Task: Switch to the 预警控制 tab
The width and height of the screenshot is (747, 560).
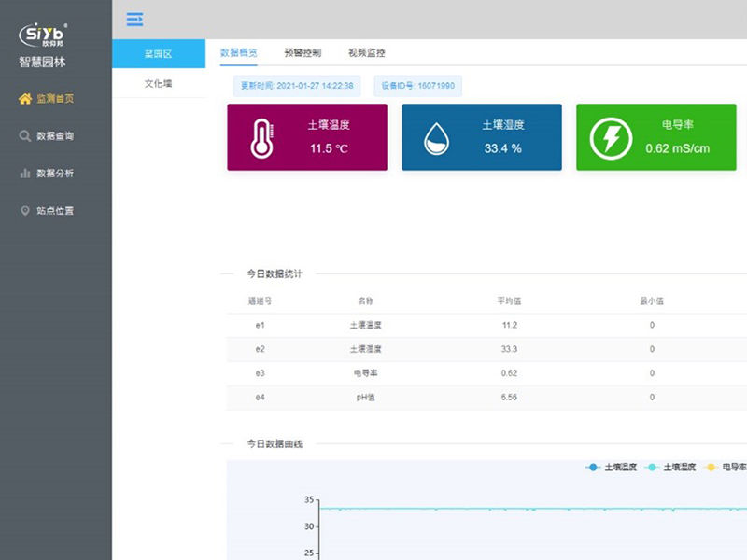Action: (303, 53)
